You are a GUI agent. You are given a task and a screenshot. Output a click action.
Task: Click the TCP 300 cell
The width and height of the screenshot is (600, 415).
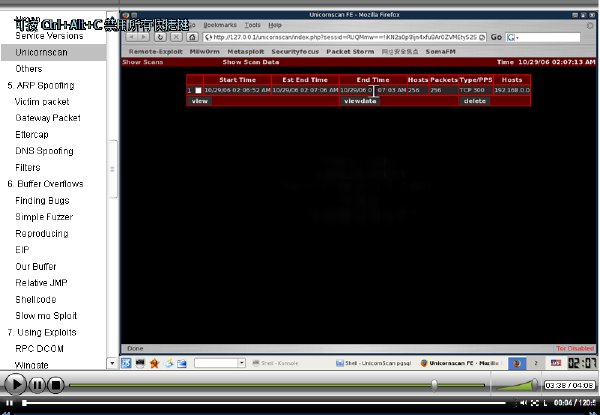pos(476,90)
